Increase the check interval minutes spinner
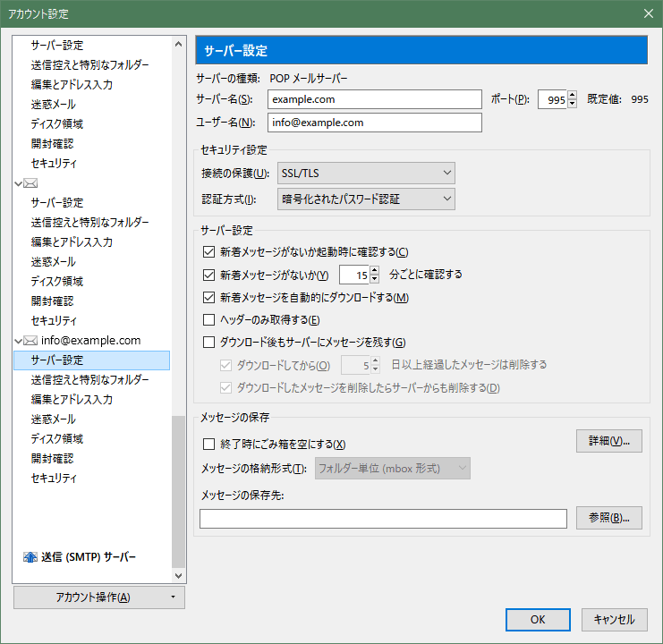 coord(374,270)
